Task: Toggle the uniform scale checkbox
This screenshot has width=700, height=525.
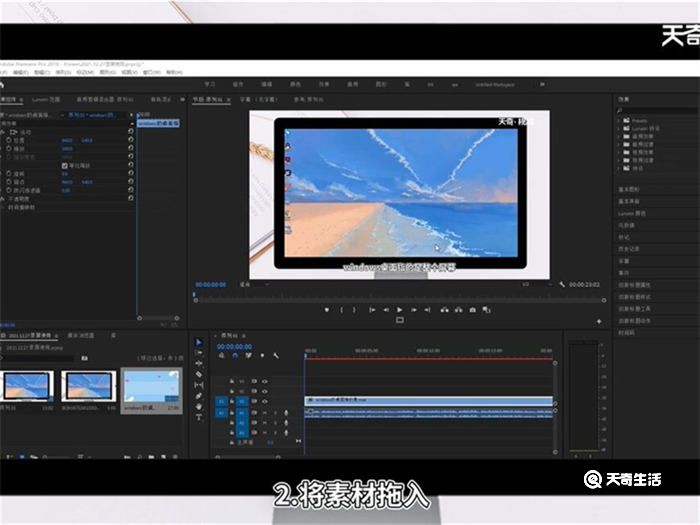Action: [x=66, y=165]
